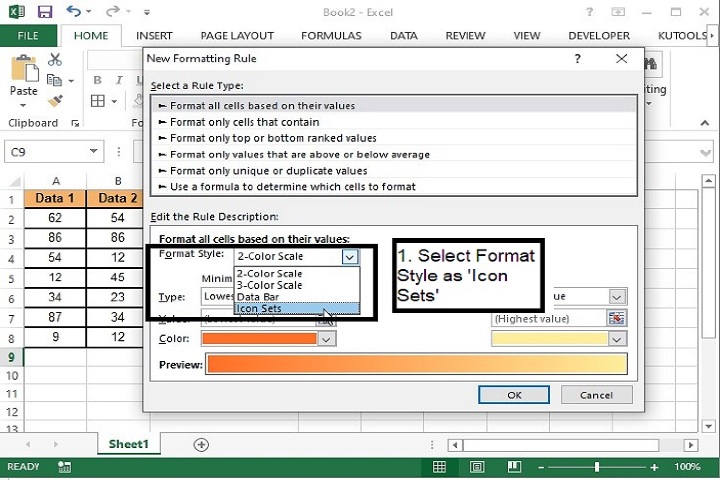Click the Borders icon
720x480 pixels.
(97, 101)
